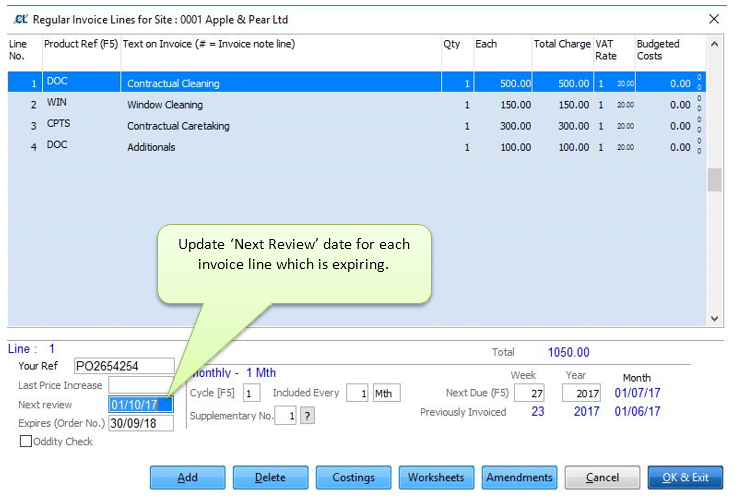Click the Expires (Order No.) date field
The height and width of the screenshot is (499, 739).
[140, 423]
